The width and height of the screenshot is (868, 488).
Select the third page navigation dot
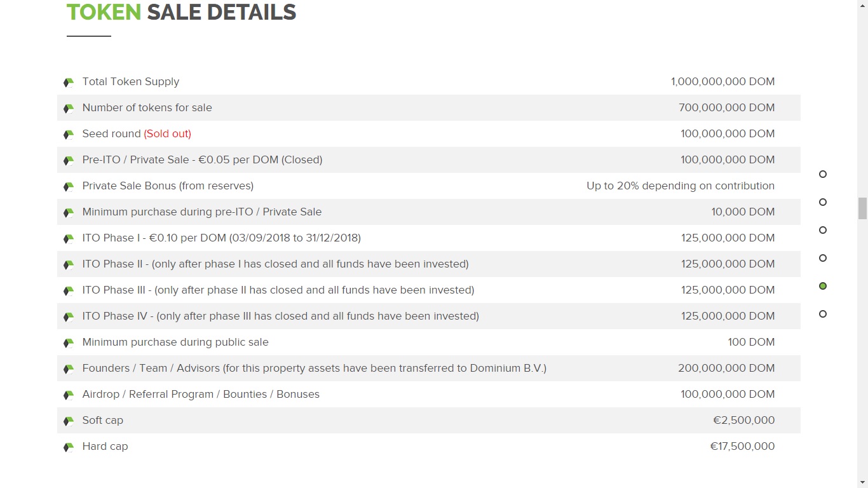[823, 230]
